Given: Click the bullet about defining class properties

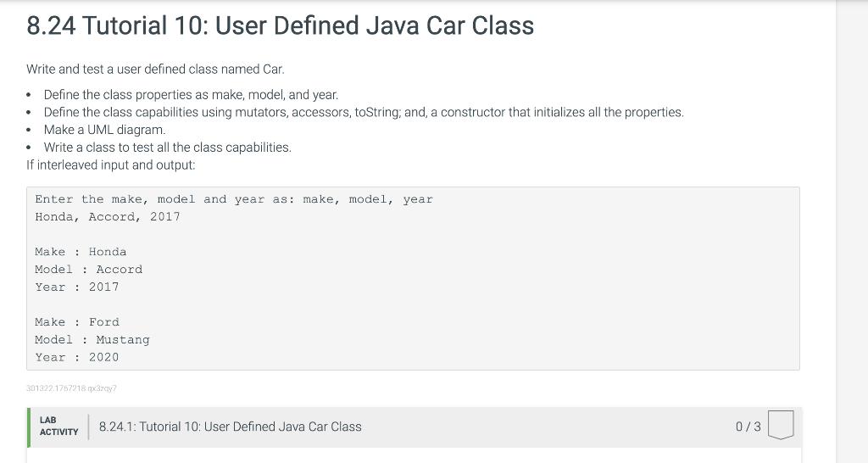Looking at the screenshot, I should pos(191,95).
